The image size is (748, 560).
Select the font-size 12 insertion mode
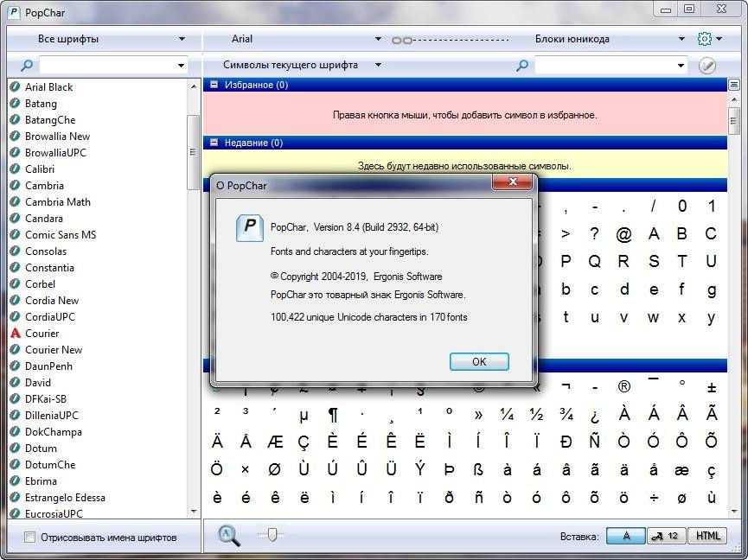coord(666,536)
